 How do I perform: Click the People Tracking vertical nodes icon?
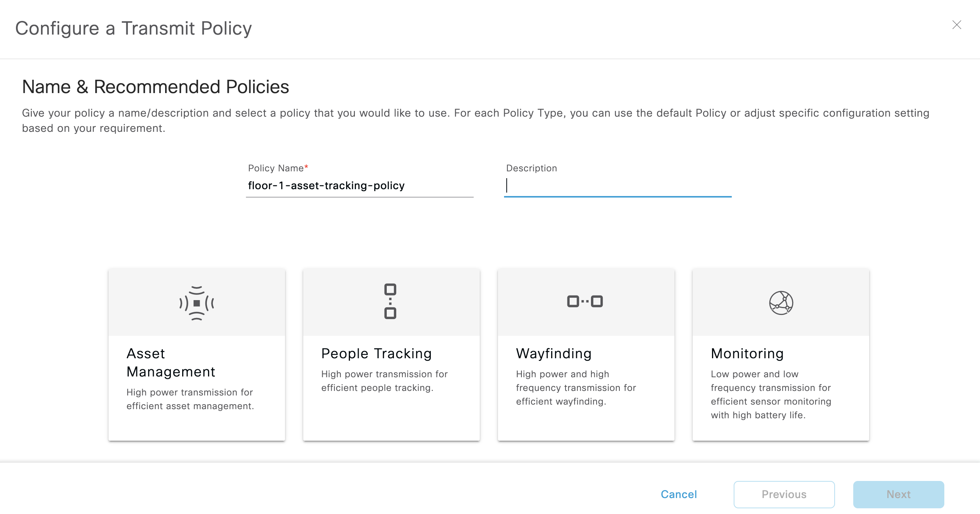(390, 301)
